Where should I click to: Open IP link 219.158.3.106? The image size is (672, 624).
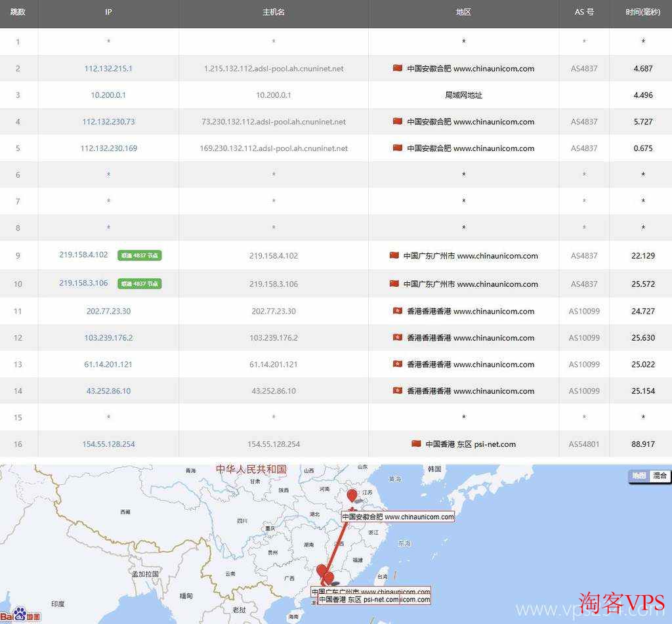pos(83,283)
